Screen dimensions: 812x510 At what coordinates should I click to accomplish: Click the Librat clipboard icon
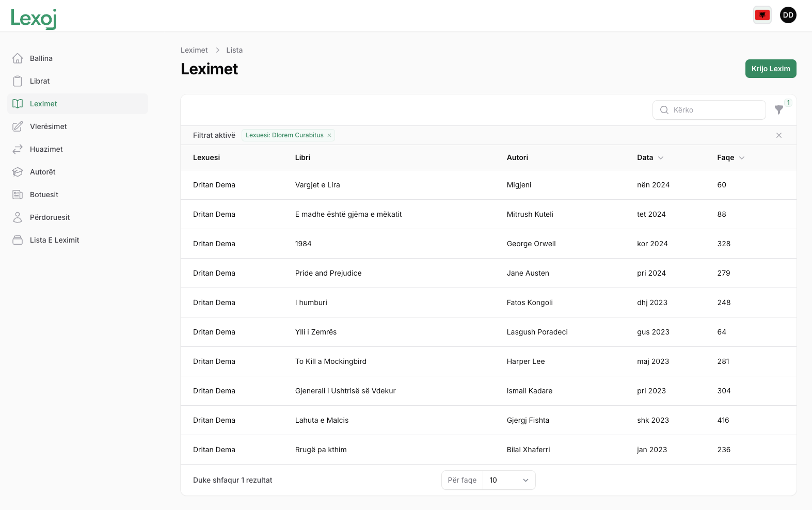coord(18,81)
